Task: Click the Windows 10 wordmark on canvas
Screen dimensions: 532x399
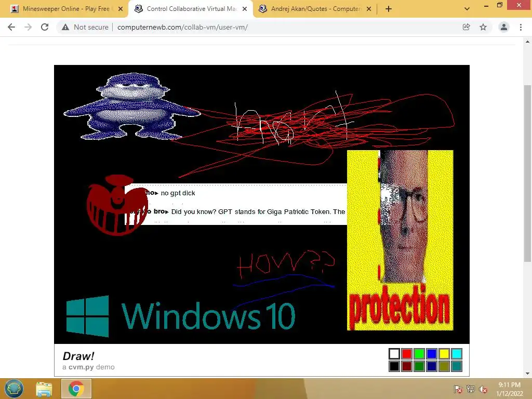Action: [208, 316]
